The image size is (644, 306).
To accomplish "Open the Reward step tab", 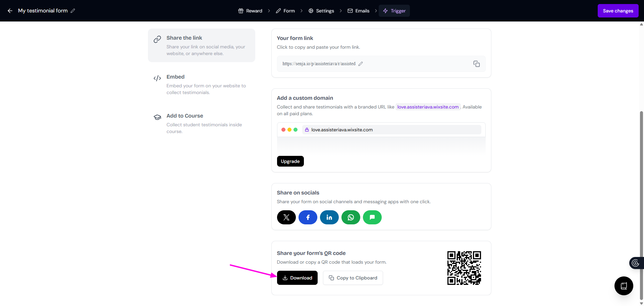I will [250, 11].
